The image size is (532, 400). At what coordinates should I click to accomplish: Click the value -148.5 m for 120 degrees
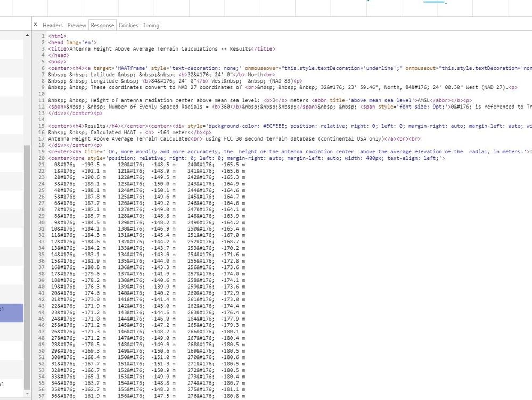[x=163, y=165]
